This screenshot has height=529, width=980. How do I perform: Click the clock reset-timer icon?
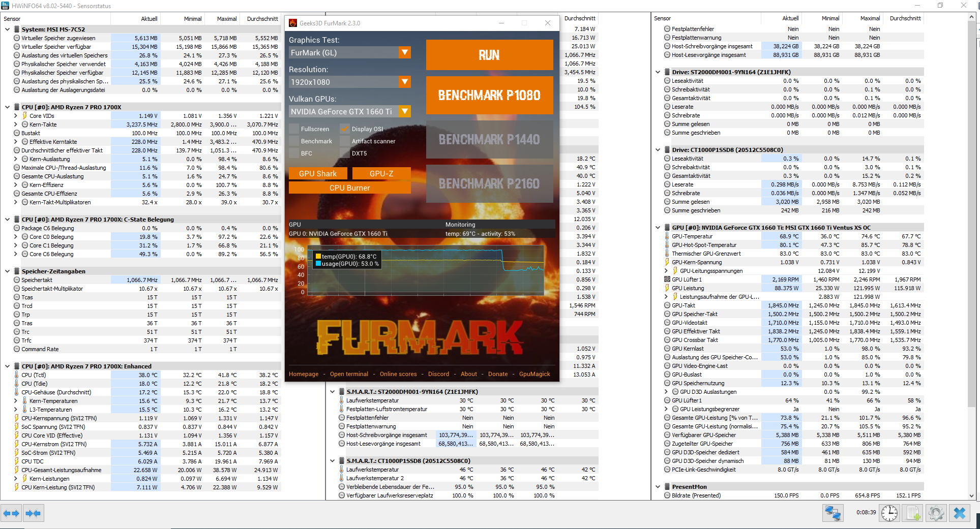[x=889, y=513]
